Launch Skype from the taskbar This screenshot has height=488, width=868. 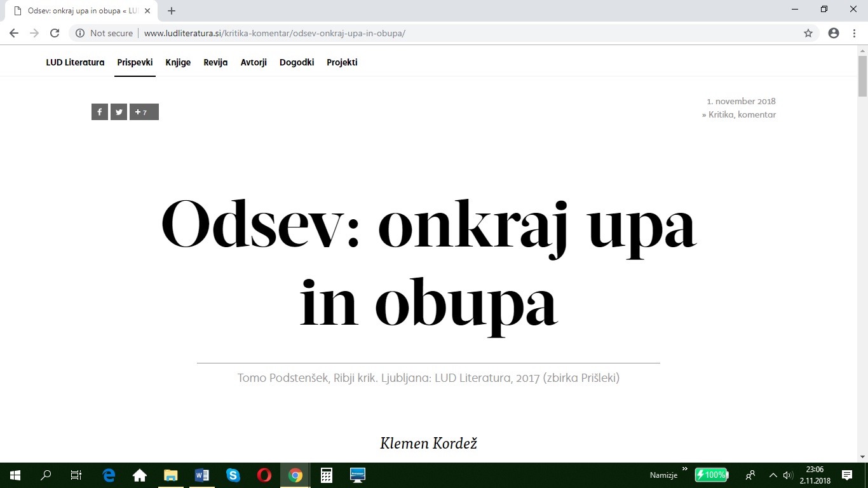233,475
